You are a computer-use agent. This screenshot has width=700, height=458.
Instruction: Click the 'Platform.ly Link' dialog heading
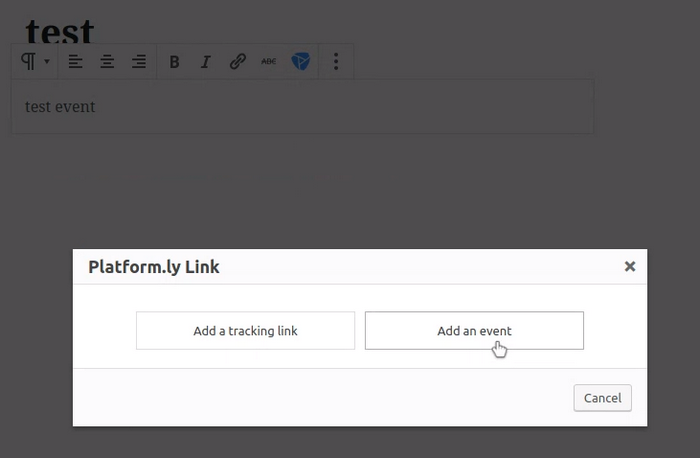[154, 267]
